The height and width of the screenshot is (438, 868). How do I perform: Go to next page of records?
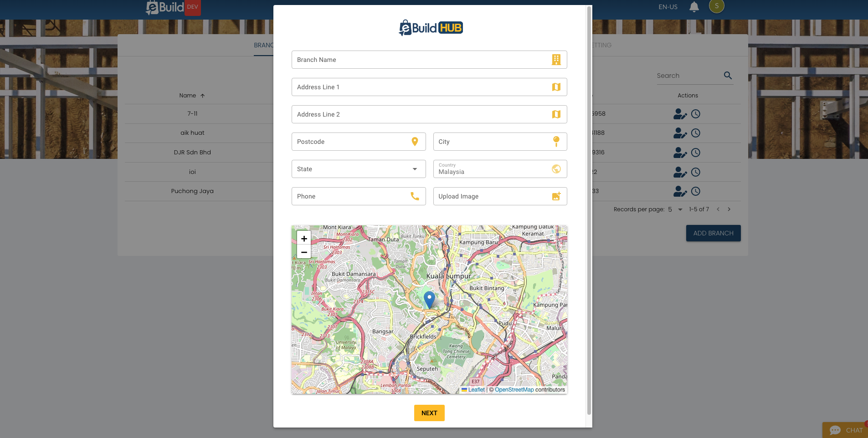[729, 209]
